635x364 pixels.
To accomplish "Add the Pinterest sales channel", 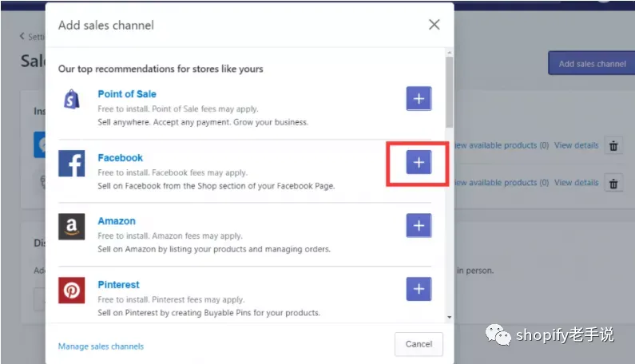I will 419,289.
